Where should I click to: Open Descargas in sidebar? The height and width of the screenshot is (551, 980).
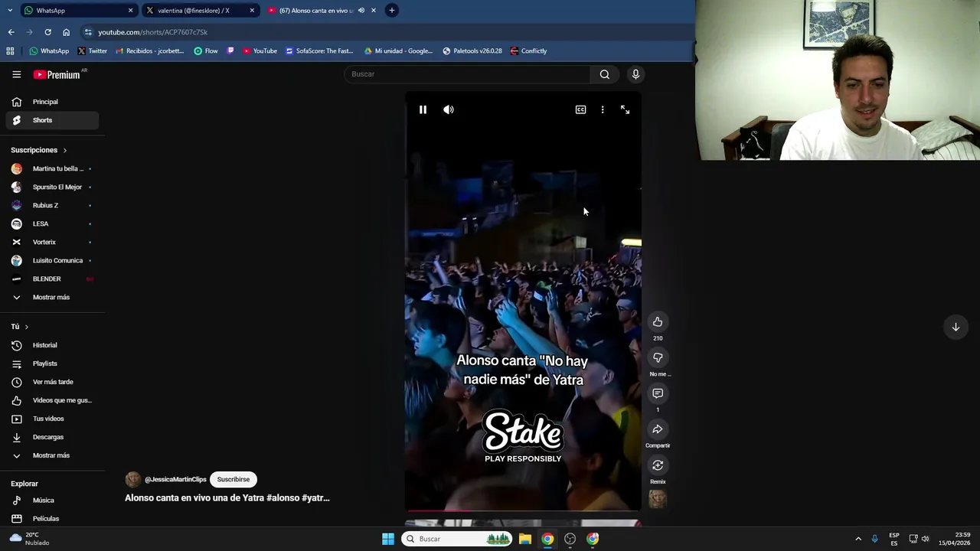(52, 437)
